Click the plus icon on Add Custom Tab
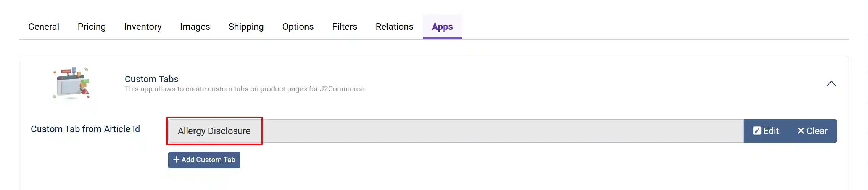 (x=176, y=160)
